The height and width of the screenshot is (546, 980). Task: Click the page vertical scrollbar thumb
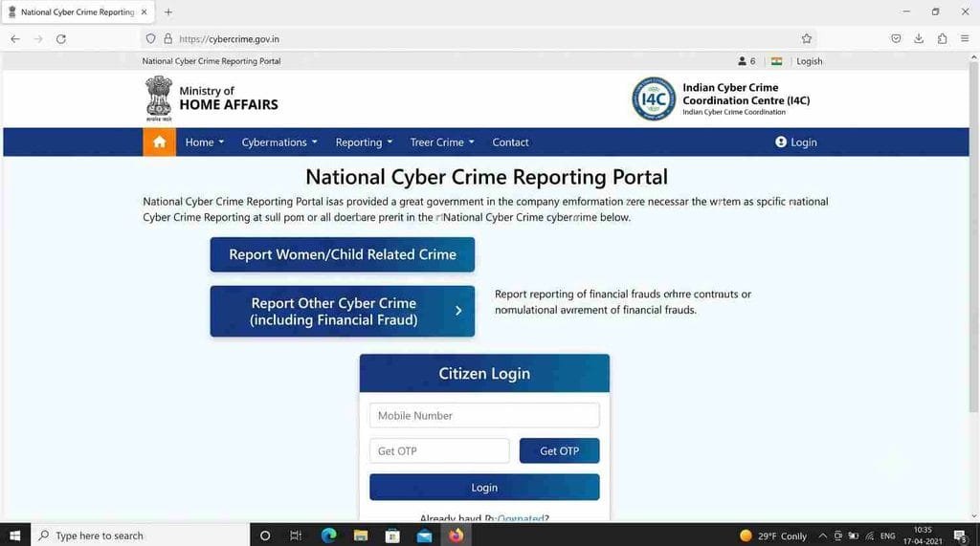(973, 237)
